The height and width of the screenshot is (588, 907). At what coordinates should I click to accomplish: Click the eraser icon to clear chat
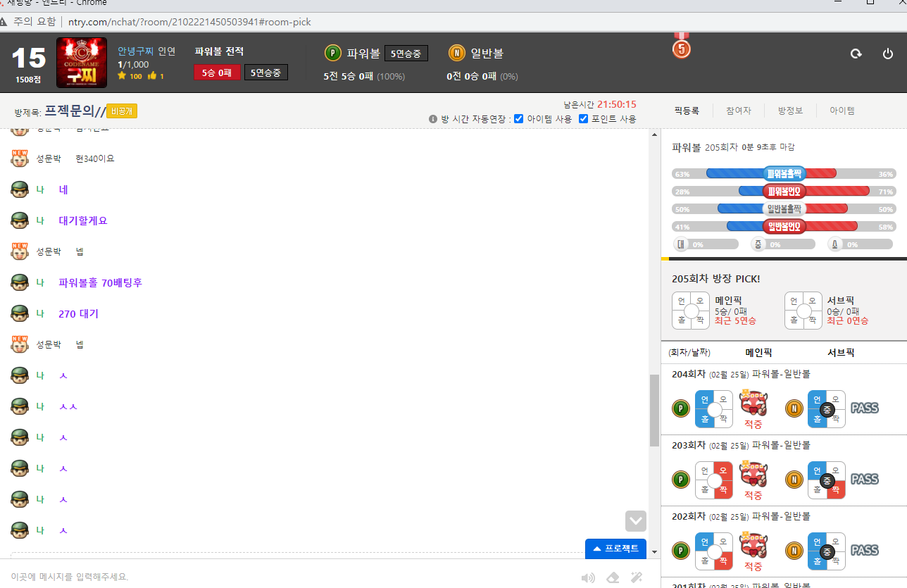coord(613,578)
